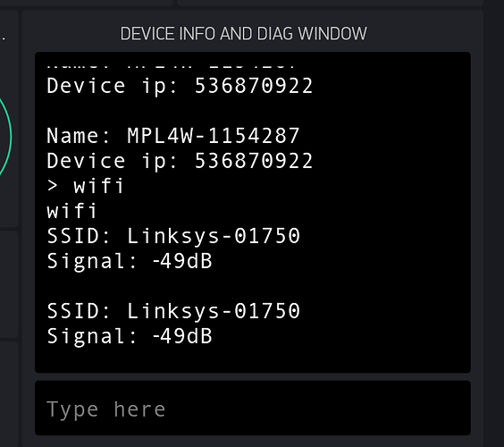Screen dimensions: 504x447
Task: Click the blank row between Signal and SSID
Action: [x=253, y=286]
